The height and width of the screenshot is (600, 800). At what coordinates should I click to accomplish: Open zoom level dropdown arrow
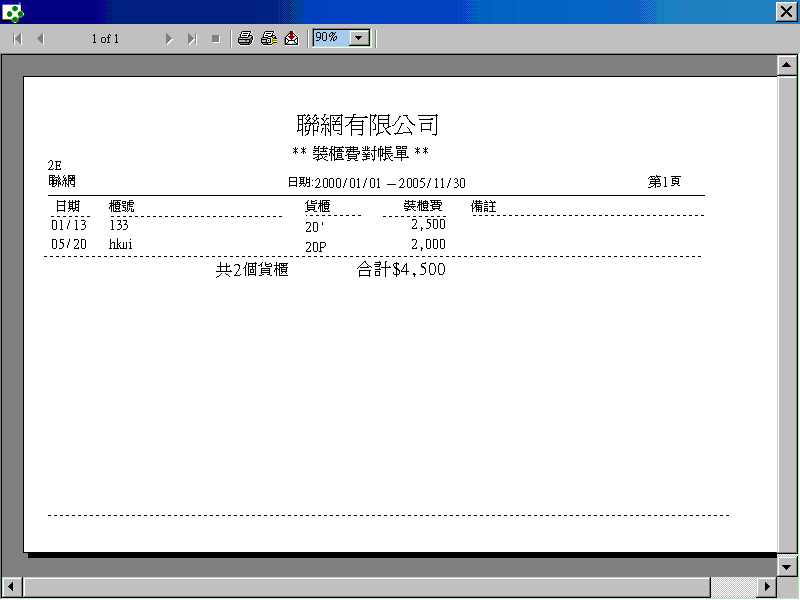359,38
